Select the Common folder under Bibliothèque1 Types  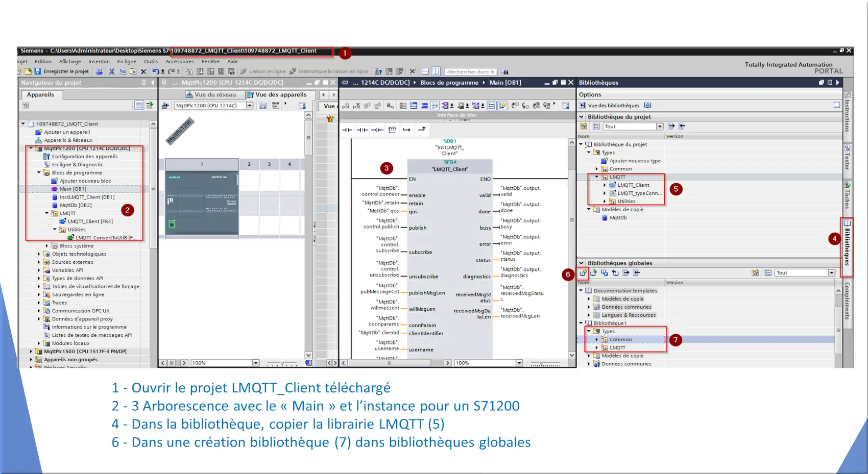pyautogui.click(x=620, y=340)
